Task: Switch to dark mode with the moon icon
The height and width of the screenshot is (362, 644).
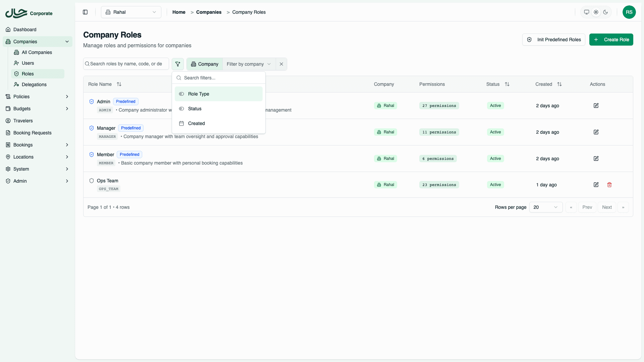Action: pyautogui.click(x=605, y=12)
